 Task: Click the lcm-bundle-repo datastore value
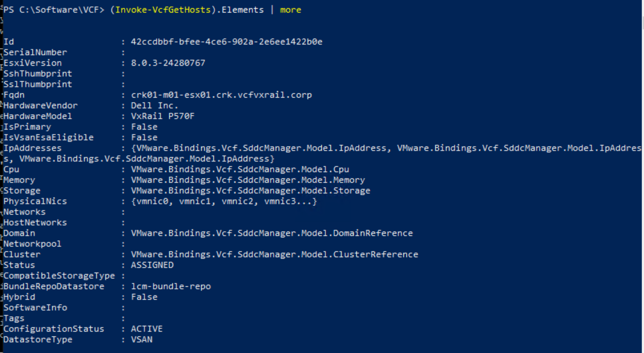tap(171, 286)
